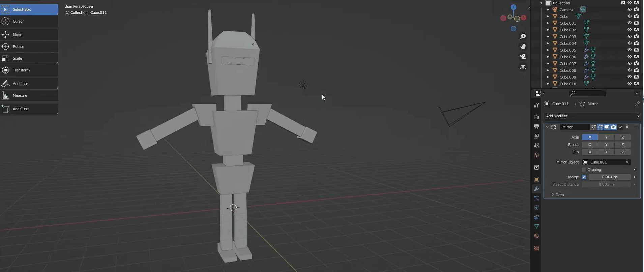Open Mirror modifier extras dropdown arrow
The height and width of the screenshot is (272, 644).
[620, 127]
